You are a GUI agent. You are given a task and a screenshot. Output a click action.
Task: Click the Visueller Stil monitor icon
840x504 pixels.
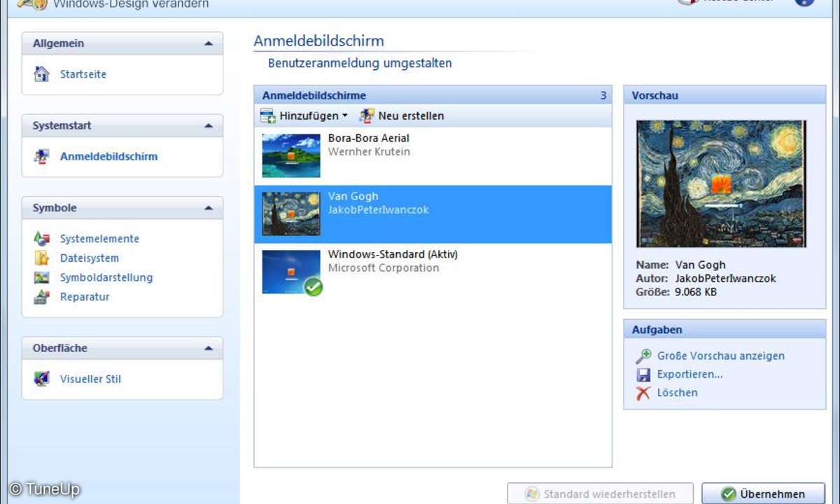42,379
